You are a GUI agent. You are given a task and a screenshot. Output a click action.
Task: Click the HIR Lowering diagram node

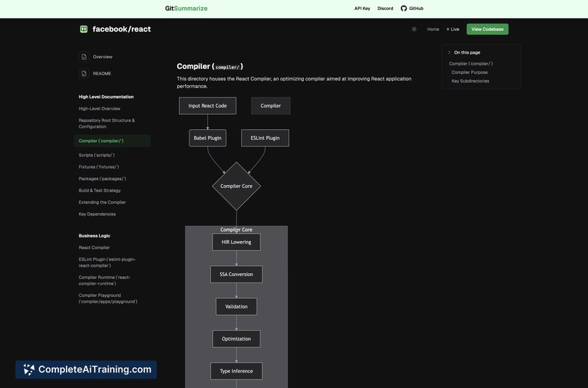236,242
